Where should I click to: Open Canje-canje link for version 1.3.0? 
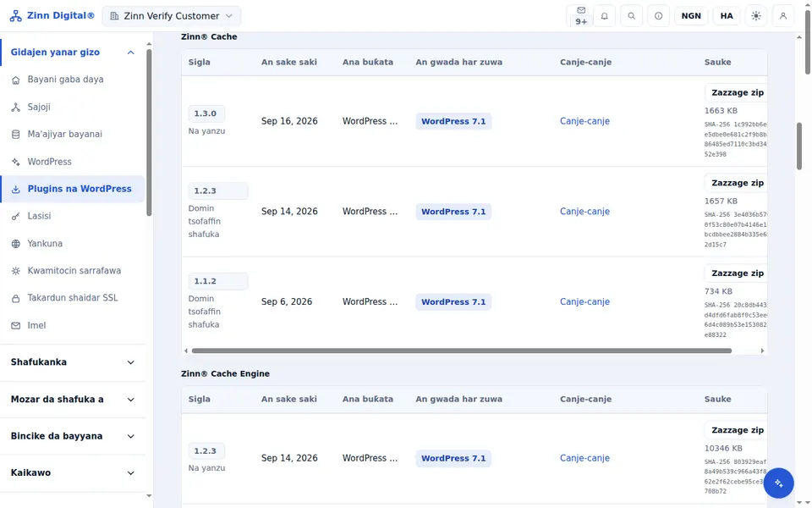pyautogui.click(x=584, y=121)
